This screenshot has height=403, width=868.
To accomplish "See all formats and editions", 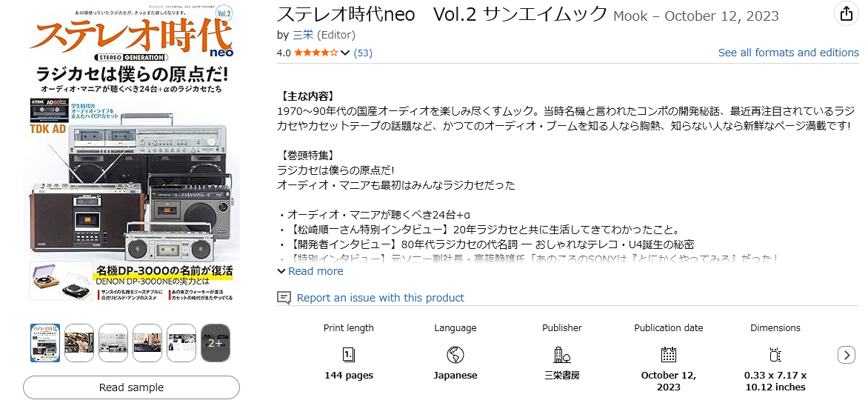I will coord(788,53).
